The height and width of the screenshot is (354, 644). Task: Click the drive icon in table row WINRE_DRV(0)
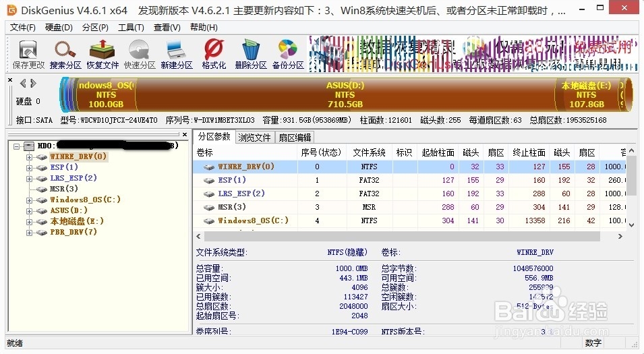[209, 167]
